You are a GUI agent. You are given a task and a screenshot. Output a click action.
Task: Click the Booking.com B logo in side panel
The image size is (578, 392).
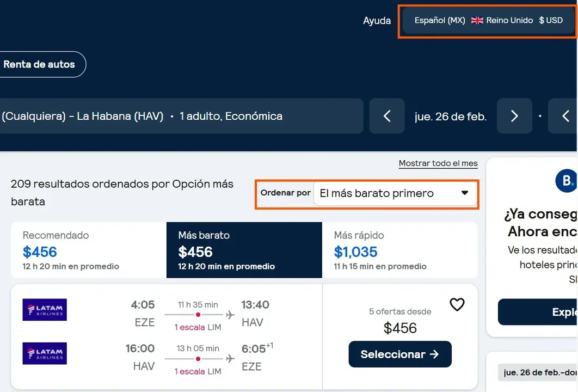[x=566, y=181]
